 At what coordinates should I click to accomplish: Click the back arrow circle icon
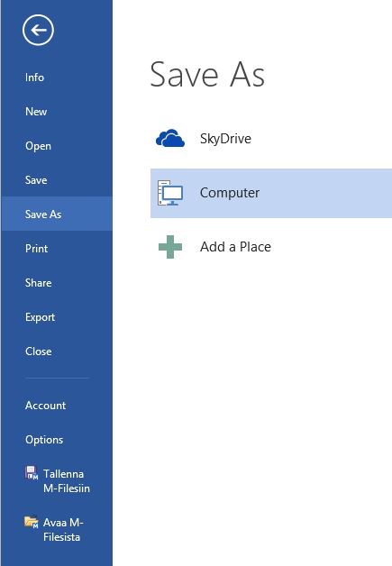(38, 30)
